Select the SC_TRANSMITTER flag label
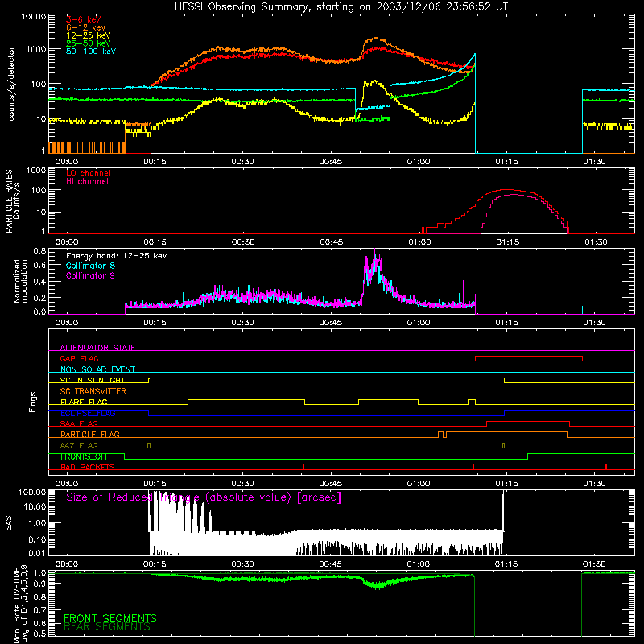The height and width of the screenshot is (644, 644). [x=93, y=391]
